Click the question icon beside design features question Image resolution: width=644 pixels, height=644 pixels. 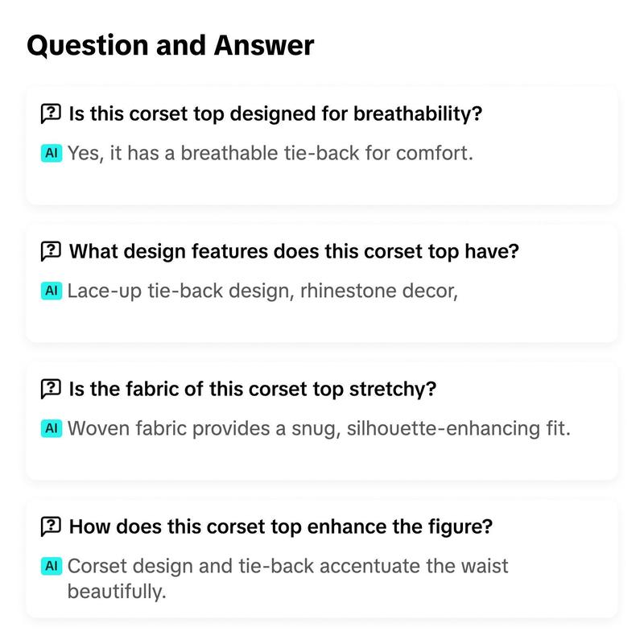51,251
